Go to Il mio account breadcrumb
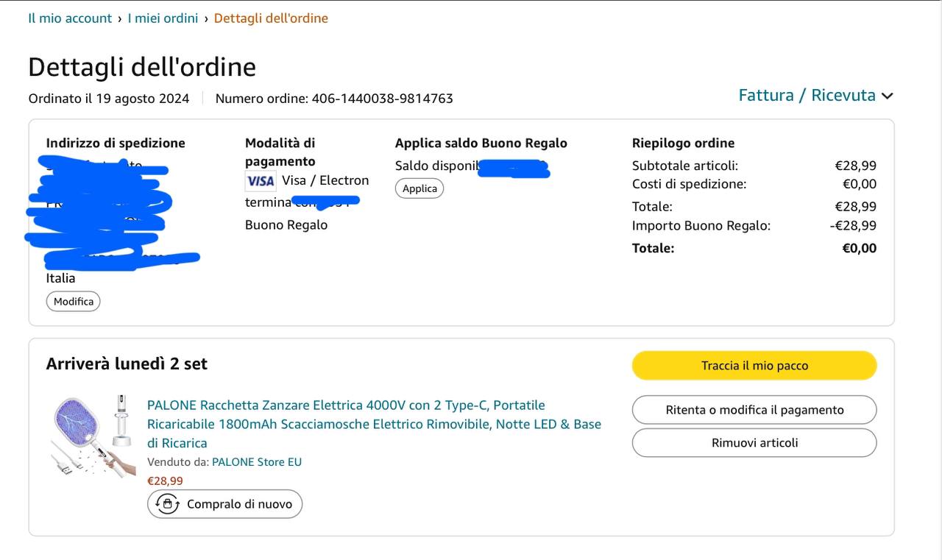Image resolution: width=942 pixels, height=560 pixels. pyautogui.click(x=70, y=18)
